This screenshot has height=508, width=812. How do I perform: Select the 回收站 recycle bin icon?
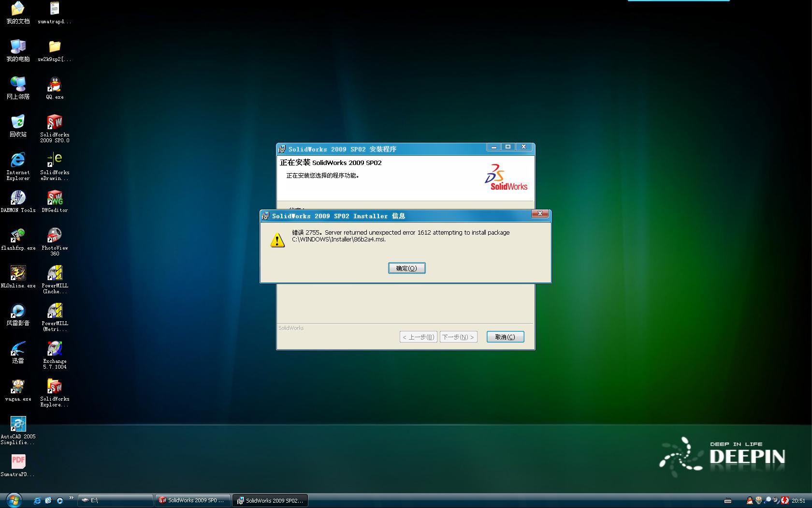(18, 126)
